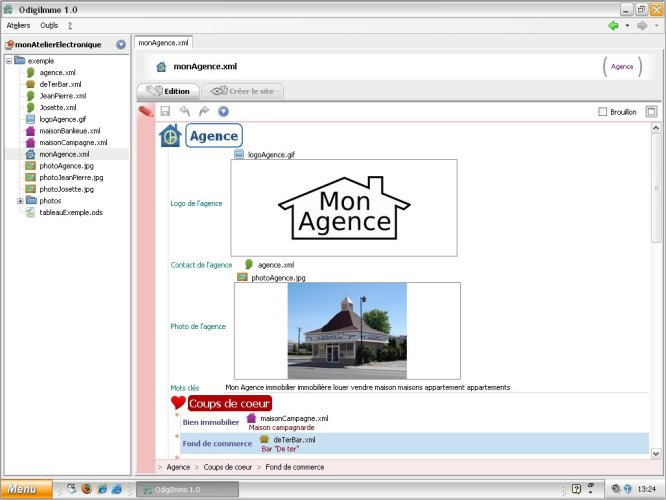The height and width of the screenshot is (500, 666).
Task: Click the red heart Coups de coeur icon
Action: [x=178, y=403]
